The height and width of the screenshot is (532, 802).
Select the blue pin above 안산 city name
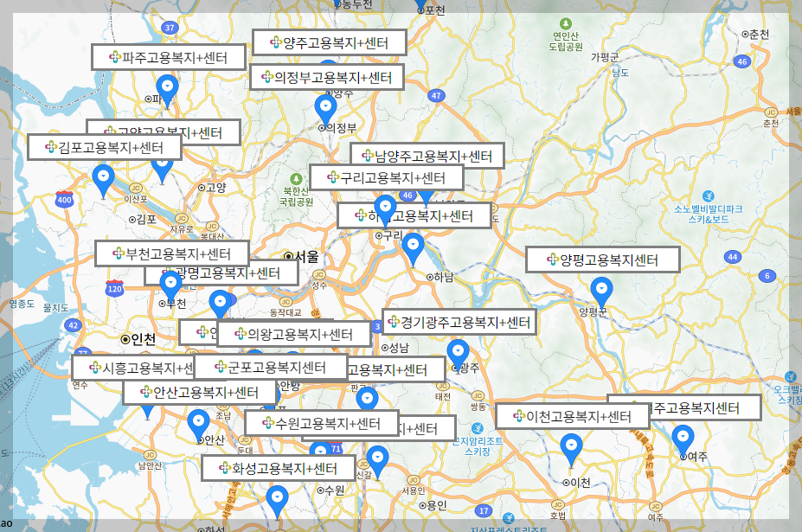point(198,425)
